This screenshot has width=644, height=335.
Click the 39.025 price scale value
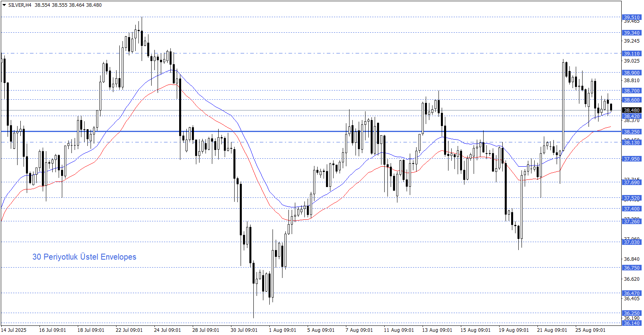tap(632, 61)
